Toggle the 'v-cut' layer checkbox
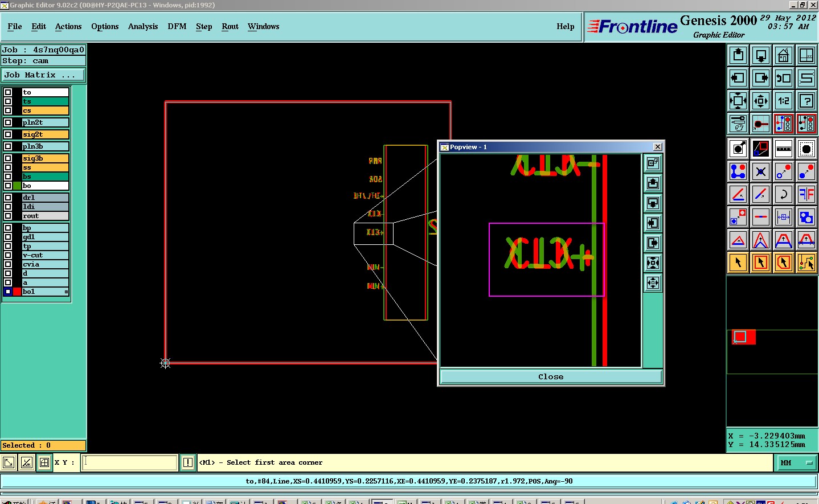819x504 pixels. [8, 255]
